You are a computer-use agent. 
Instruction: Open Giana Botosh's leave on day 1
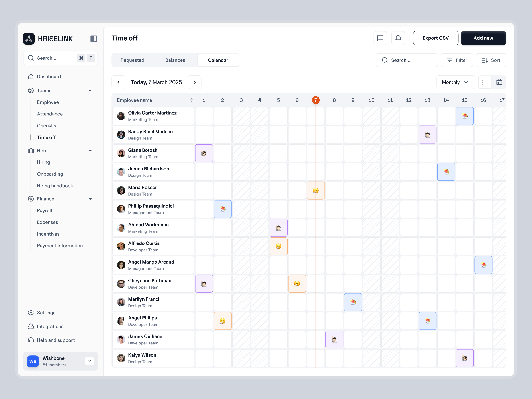tap(204, 153)
